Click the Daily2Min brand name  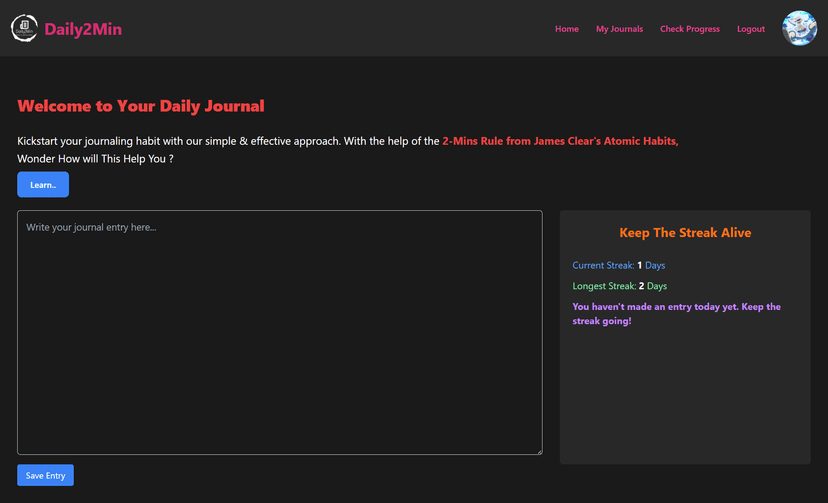83,29
